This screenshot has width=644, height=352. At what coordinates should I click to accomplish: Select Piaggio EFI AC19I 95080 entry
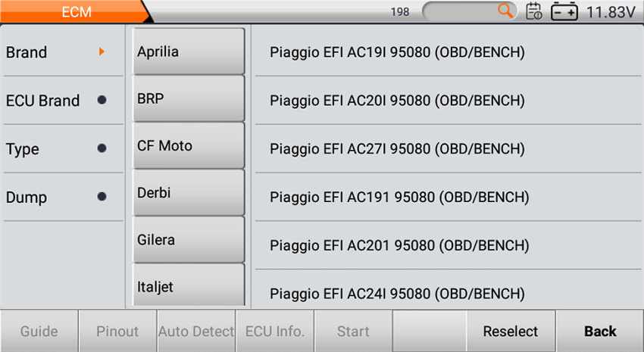point(397,52)
